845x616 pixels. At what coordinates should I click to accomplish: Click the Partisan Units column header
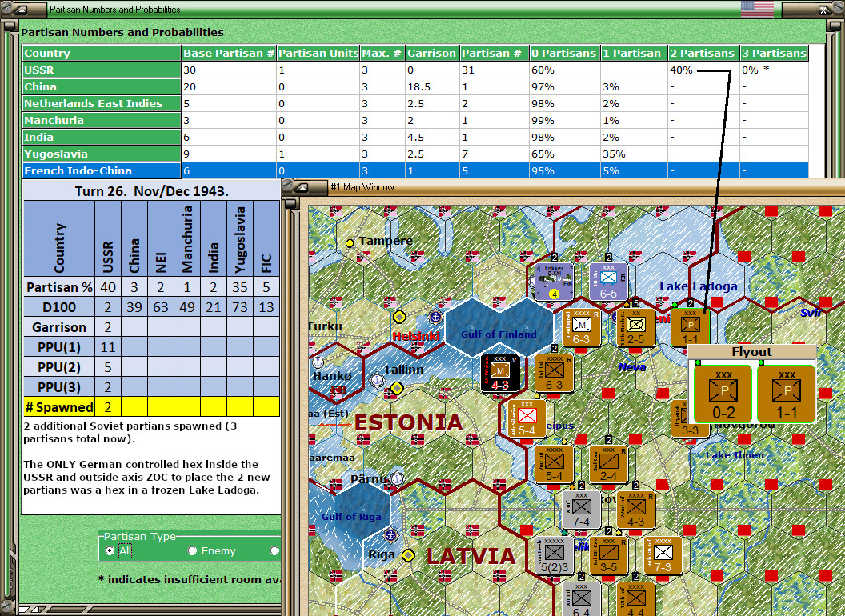pos(318,53)
